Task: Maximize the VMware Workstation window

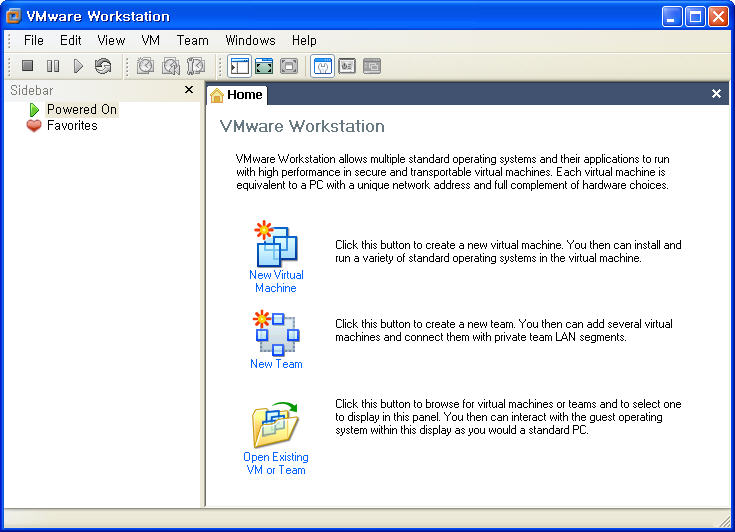Action: 696,17
